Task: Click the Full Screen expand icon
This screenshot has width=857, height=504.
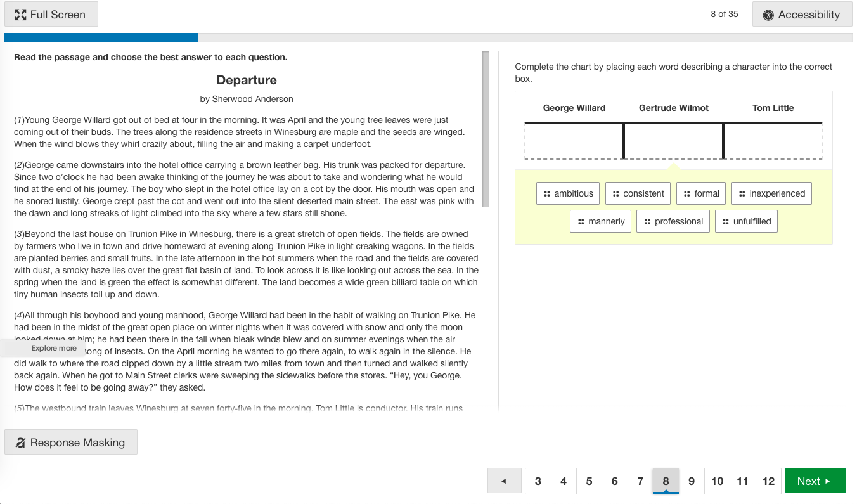Action: click(x=20, y=15)
